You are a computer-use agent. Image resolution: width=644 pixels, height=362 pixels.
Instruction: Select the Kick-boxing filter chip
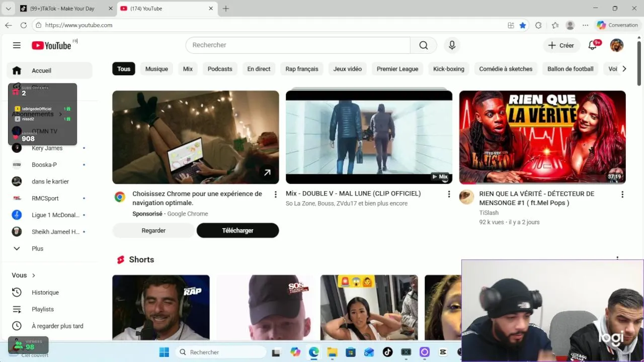tap(449, 69)
